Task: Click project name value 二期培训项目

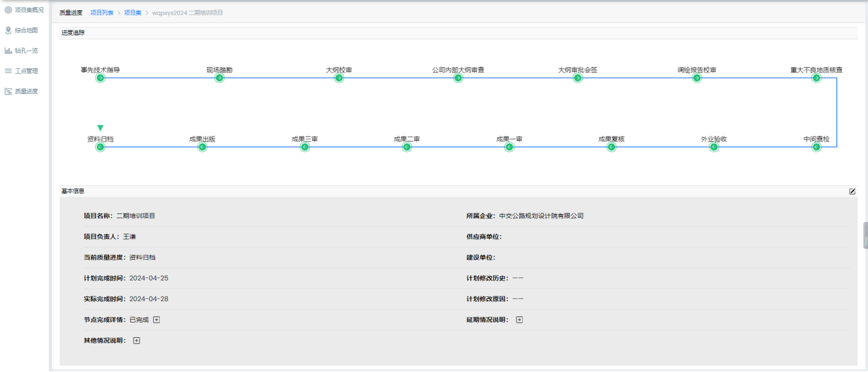Action: tap(136, 216)
